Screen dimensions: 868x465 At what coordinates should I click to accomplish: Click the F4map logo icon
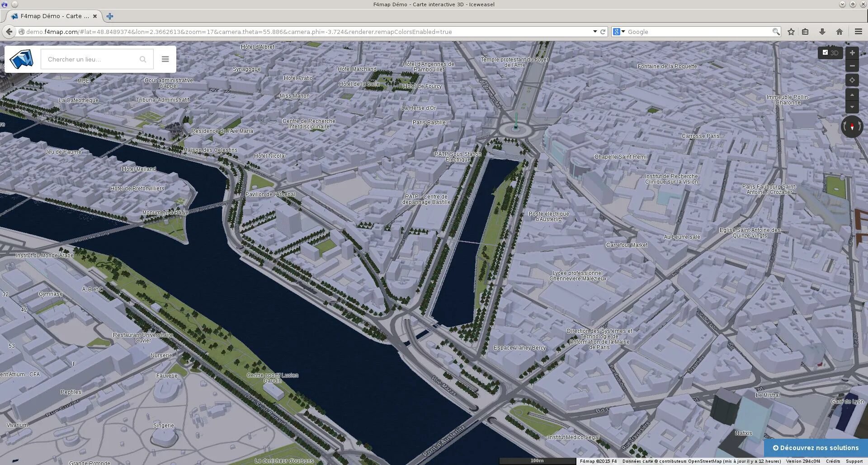tap(22, 59)
